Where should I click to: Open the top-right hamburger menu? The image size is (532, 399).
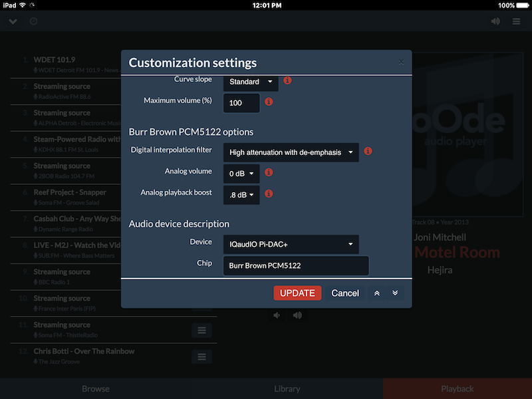tap(516, 21)
